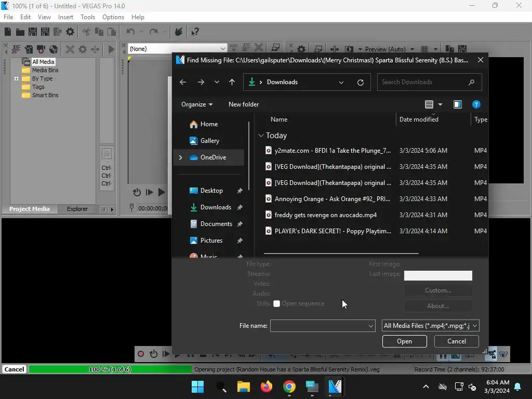Expand the address bar history dropdown
This screenshot has height=399, width=532.
pyautogui.click(x=341, y=82)
